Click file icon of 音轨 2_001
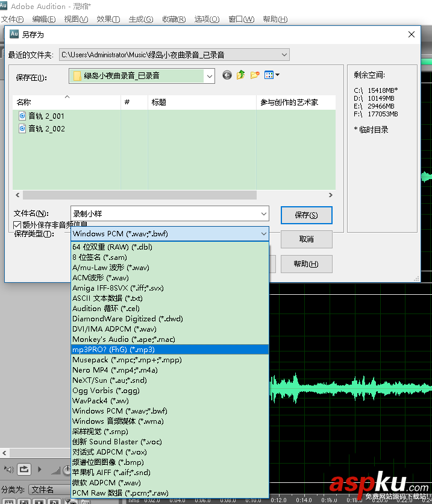Viewport: 432px width, 504px height. point(22,116)
